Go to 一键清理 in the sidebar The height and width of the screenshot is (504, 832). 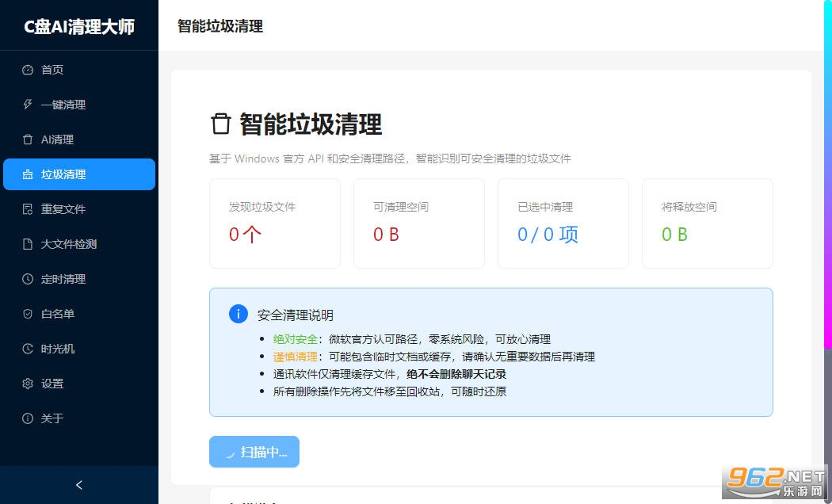pyautogui.click(x=79, y=105)
